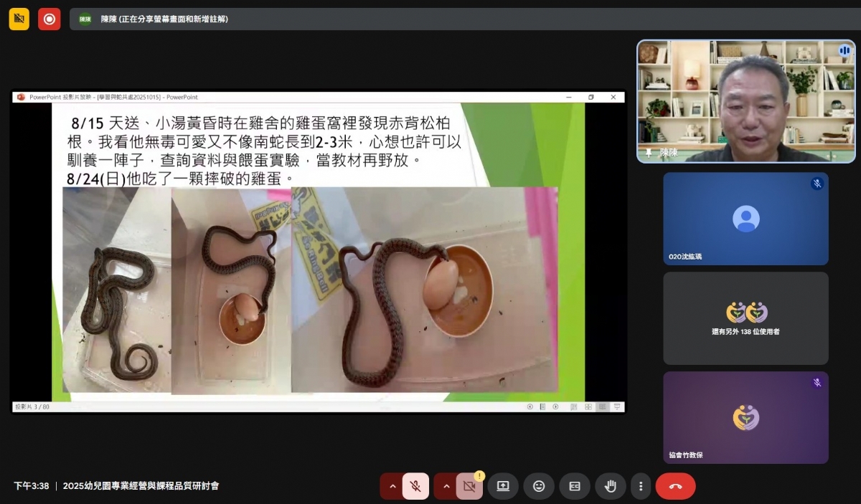Screen dimensions: 861x504
Task: Click the yellow camera effects disabled icon
Action: click(x=19, y=19)
